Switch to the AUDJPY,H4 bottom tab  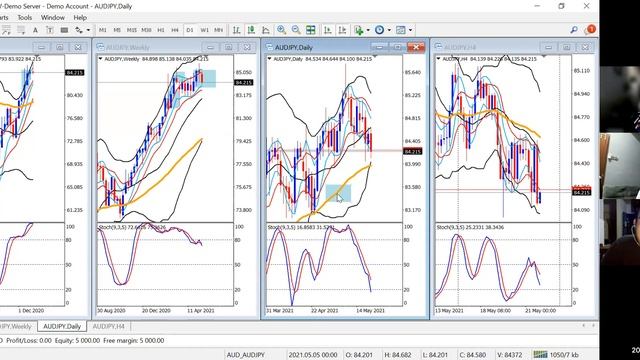(x=108, y=327)
